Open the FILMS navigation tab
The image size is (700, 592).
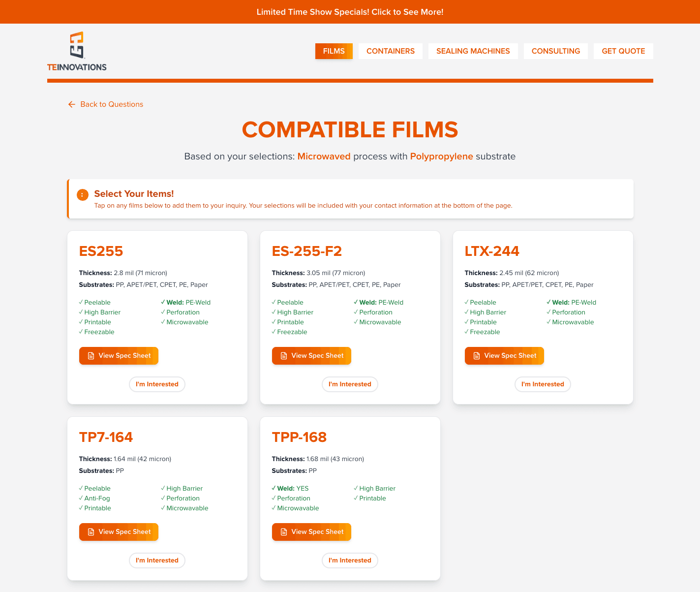point(334,51)
